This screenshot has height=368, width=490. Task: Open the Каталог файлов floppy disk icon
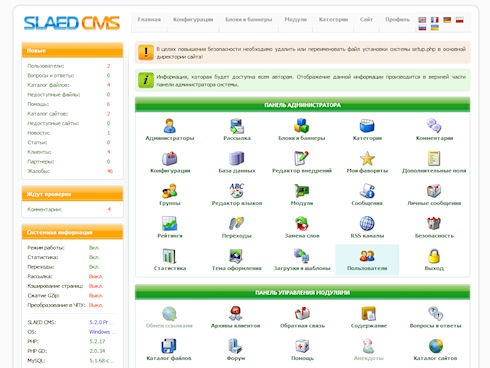point(169,346)
